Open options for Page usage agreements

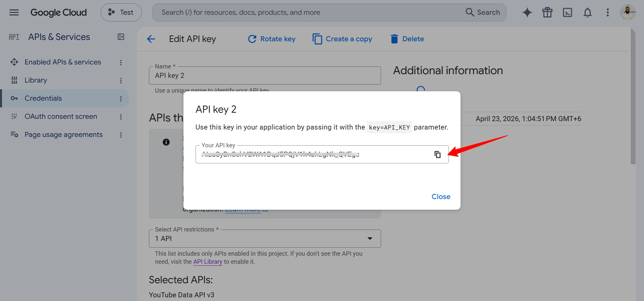click(121, 135)
